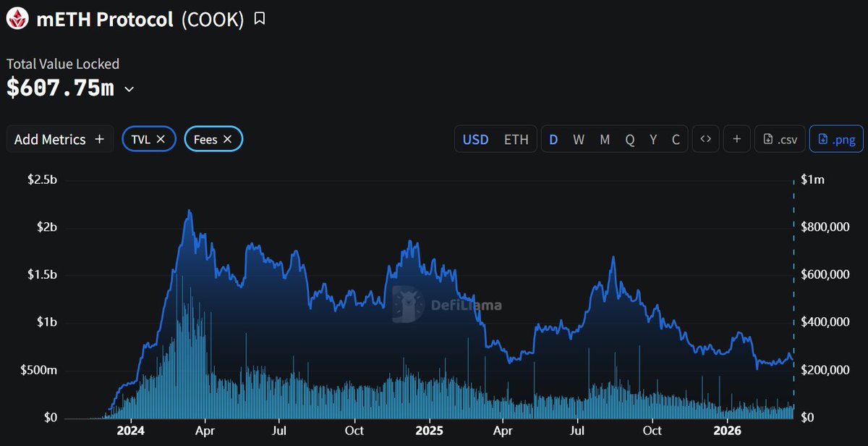
Task: Click the 2025 label on the x-axis
Action: coord(430,431)
